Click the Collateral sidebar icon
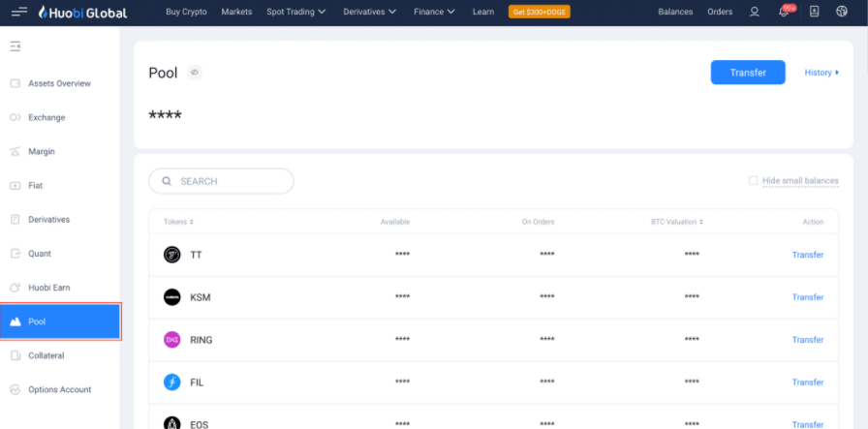868x429 pixels. point(15,355)
